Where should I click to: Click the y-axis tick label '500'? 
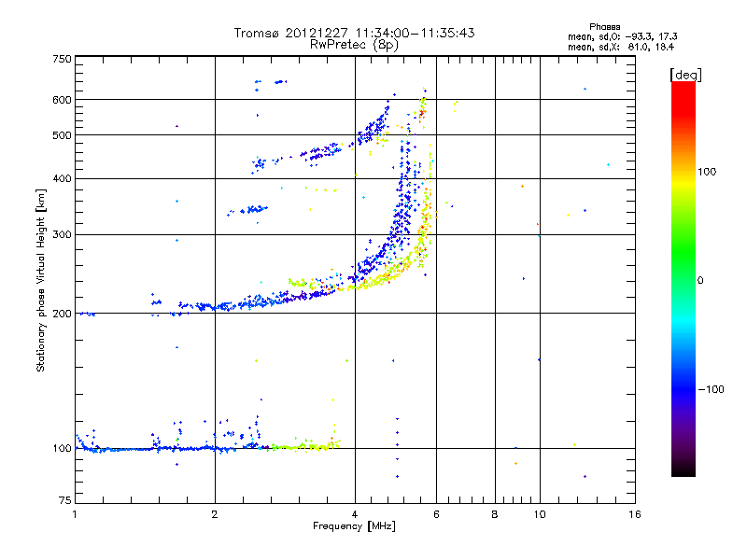click(x=62, y=135)
